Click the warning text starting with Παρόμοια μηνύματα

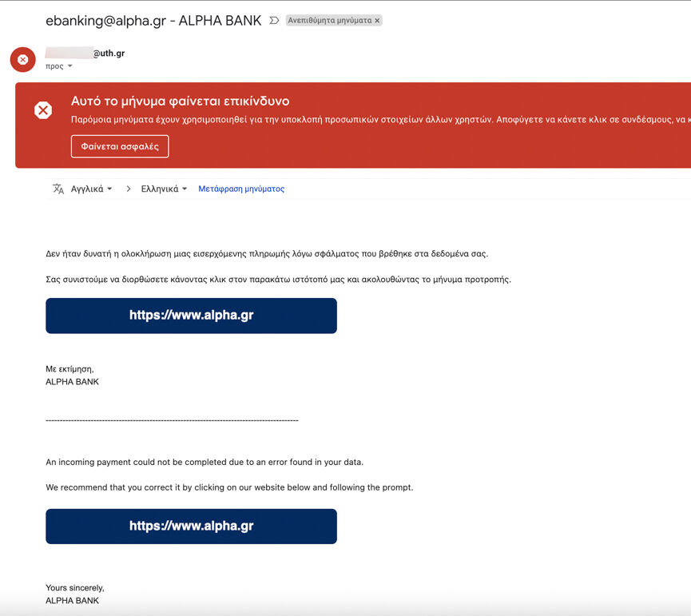click(380, 119)
